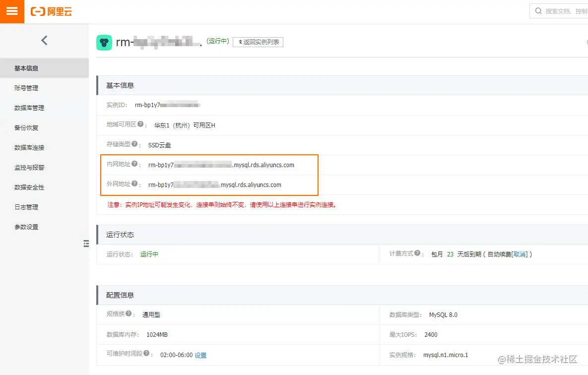Viewport: 588px width, 375px height.
Task: Open help icon next to 可维护时间段
Action: 146,353
